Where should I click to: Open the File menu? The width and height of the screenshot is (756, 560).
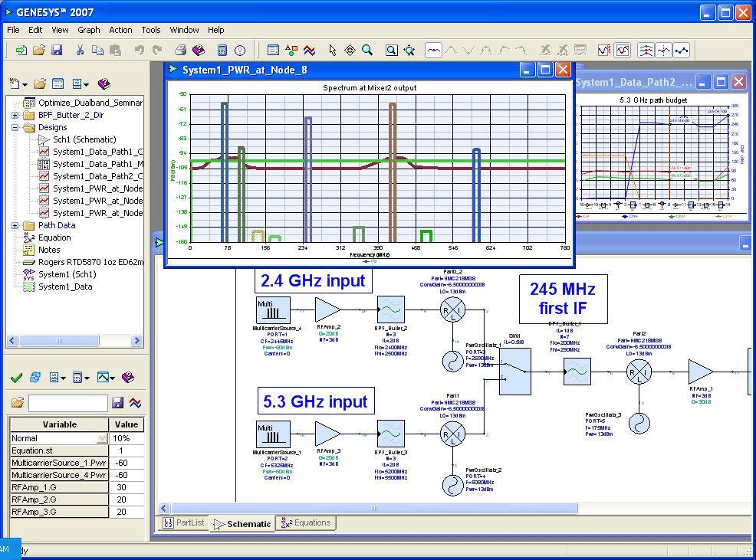tap(14, 30)
